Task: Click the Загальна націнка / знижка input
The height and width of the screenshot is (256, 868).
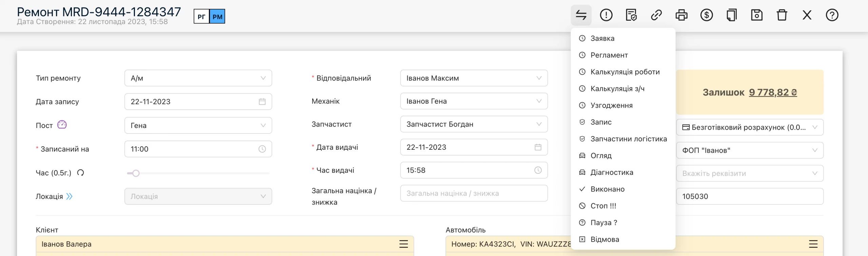Action: coord(474,193)
